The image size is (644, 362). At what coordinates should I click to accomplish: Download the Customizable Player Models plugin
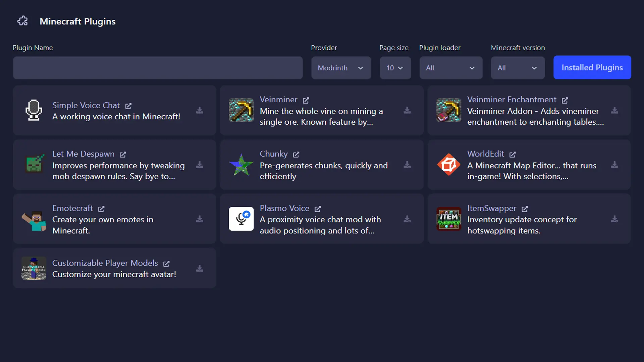pyautogui.click(x=200, y=268)
